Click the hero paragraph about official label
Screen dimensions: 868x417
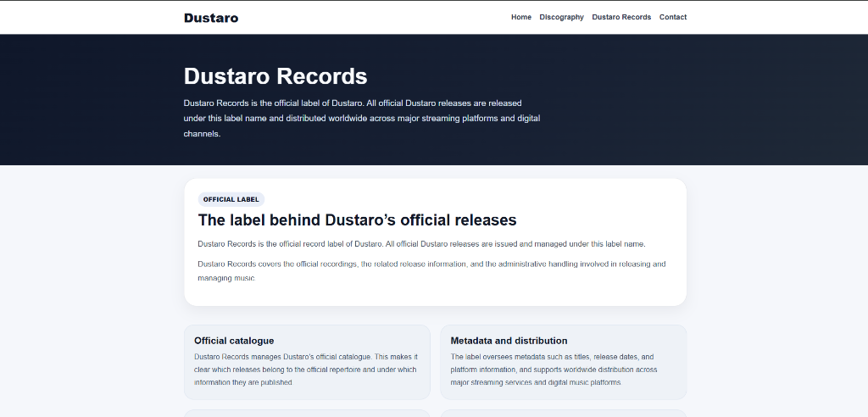pos(362,118)
